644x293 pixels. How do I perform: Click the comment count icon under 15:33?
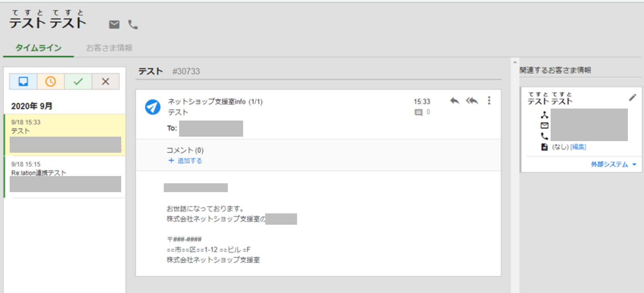(x=419, y=113)
